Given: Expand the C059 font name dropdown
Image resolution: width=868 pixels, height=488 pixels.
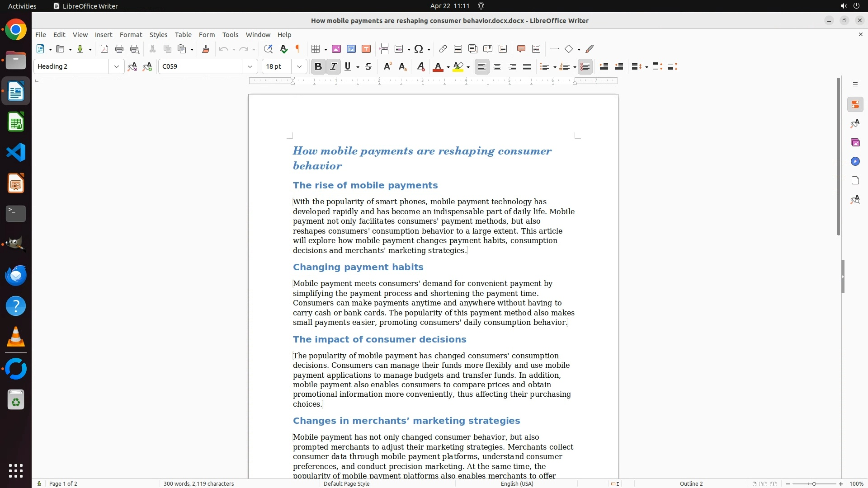Looking at the screenshot, I should [x=250, y=67].
